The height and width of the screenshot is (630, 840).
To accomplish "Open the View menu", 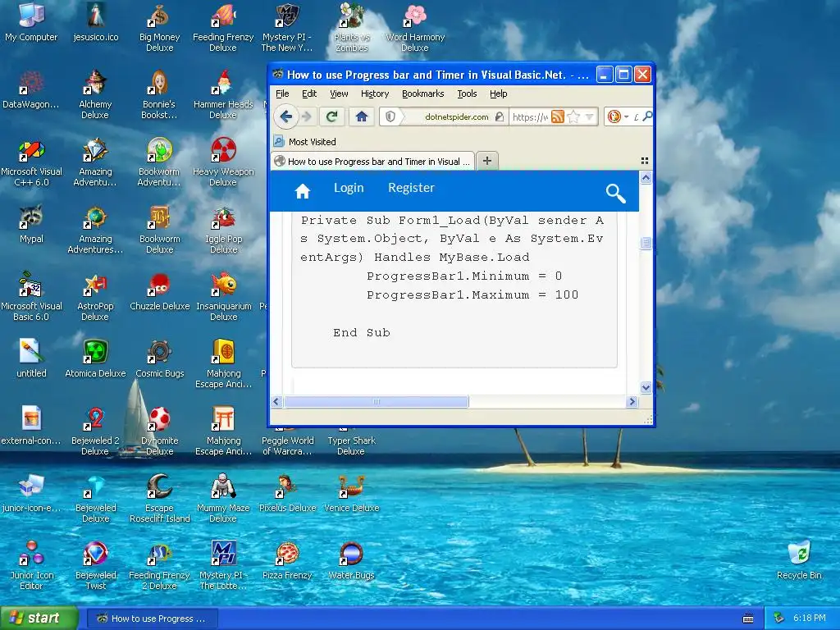I will click(x=339, y=94).
